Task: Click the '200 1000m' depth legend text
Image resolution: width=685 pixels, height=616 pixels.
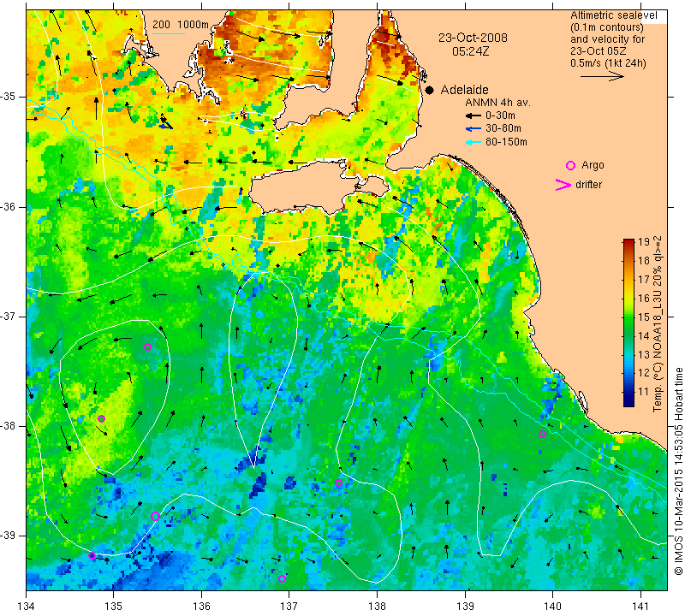Action: click(x=181, y=25)
